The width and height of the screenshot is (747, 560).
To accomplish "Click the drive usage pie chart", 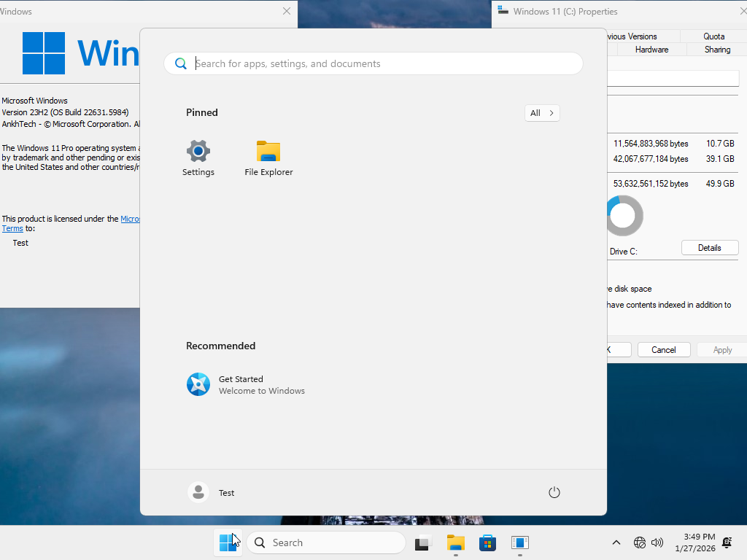I will (x=624, y=216).
